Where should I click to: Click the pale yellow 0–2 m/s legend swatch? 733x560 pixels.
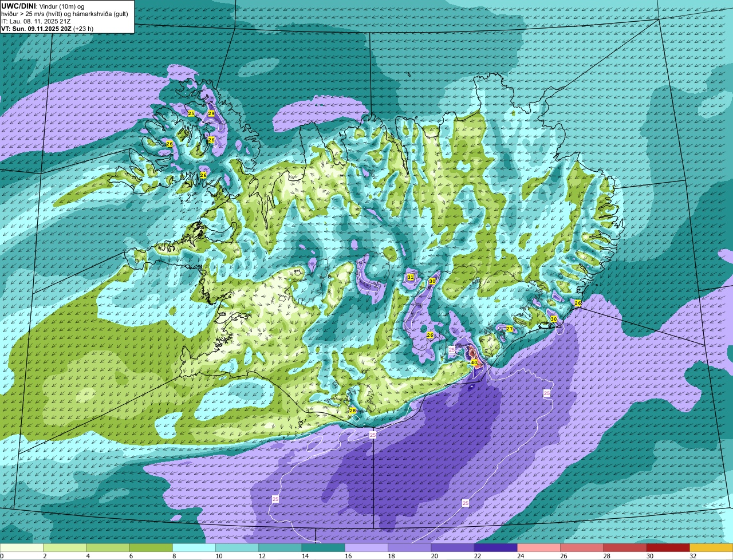point(22,548)
